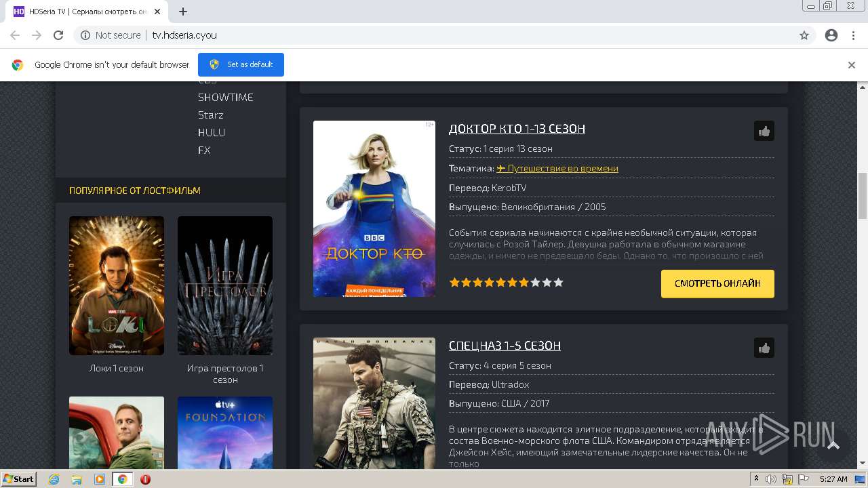Image resolution: width=868 pixels, height=488 pixels.
Task: Open the Спецназ poster image
Action: pyautogui.click(x=374, y=403)
